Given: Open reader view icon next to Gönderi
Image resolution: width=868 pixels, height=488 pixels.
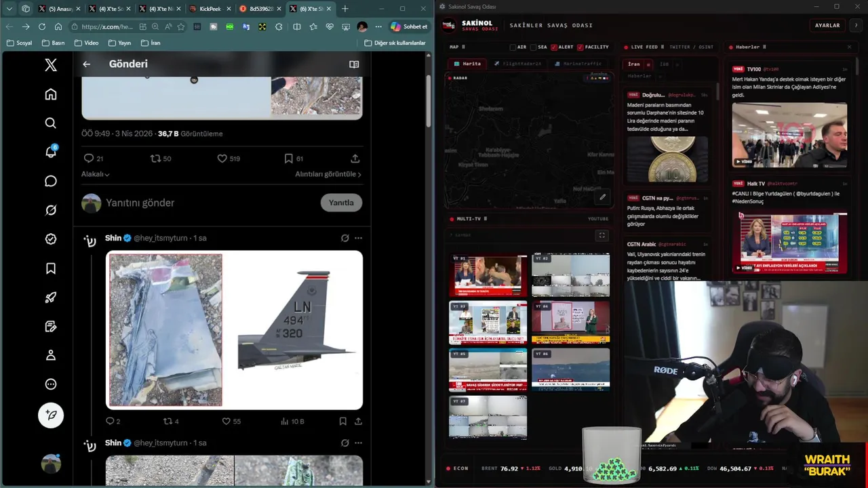Looking at the screenshot, I should [x=354, y=64].
